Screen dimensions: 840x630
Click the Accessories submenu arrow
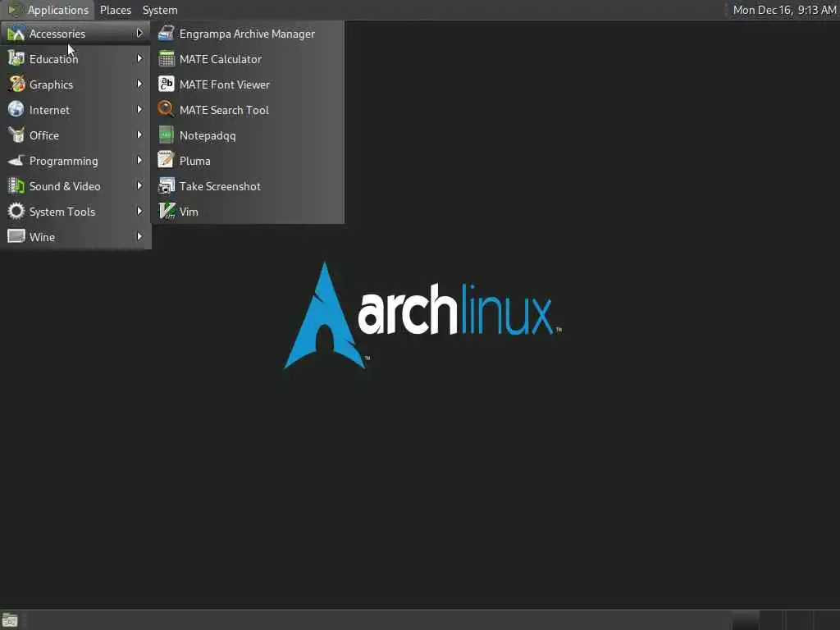pos(139,33)
